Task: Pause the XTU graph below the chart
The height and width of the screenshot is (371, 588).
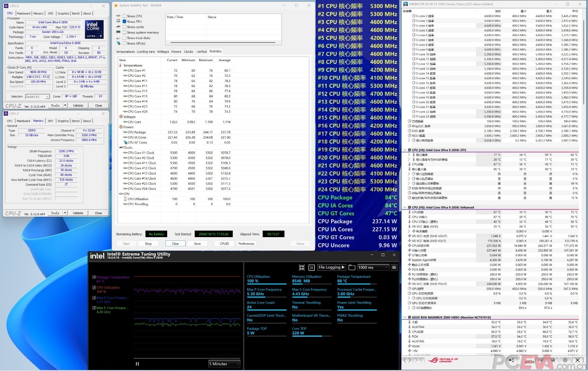Action: 138,364
